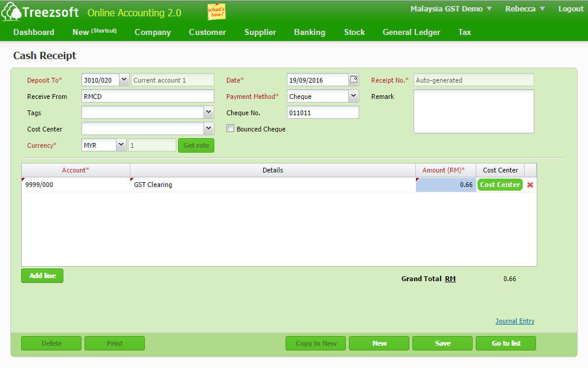
Task: Open the Customer menu
Action: tap(208, 32)
